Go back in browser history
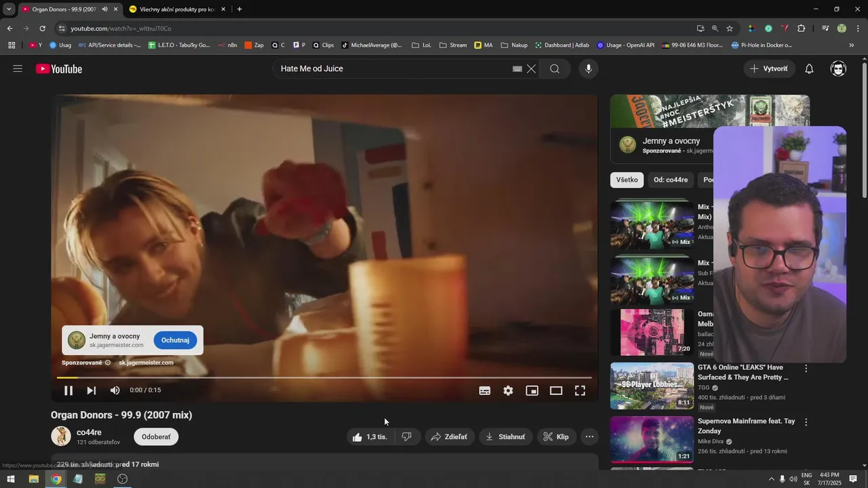 (x=9, y=28)
